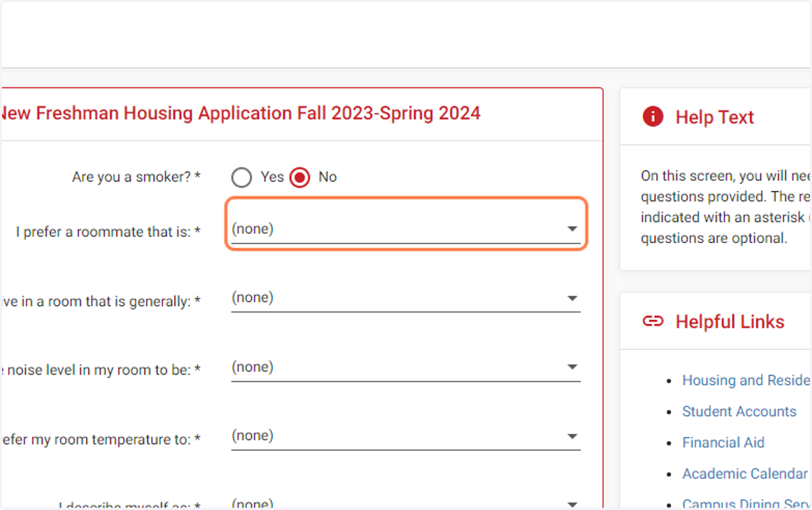Open the room temperature dropdown
This screenshot has height=510, width=812.
click(405, 436)
